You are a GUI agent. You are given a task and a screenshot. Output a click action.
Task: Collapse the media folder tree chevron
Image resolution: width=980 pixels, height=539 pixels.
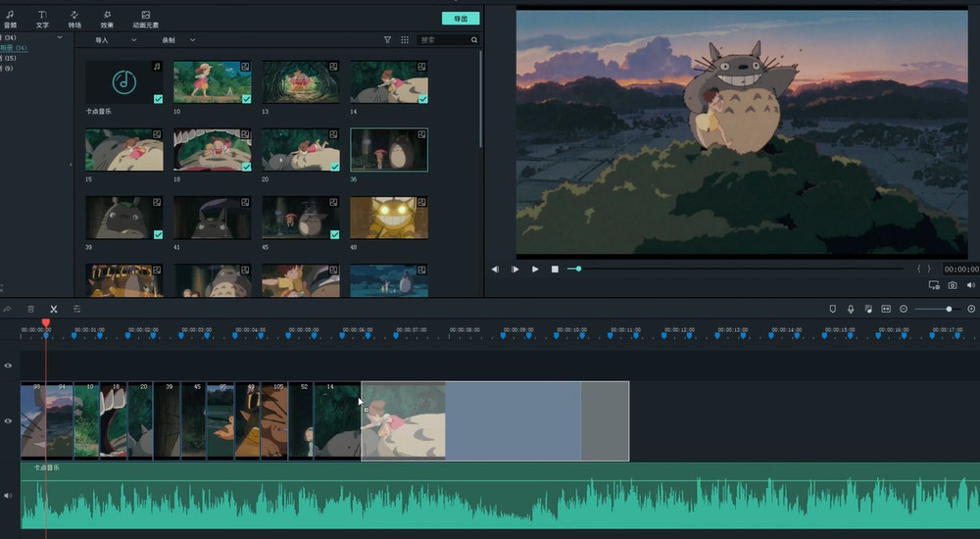[60, 37]
